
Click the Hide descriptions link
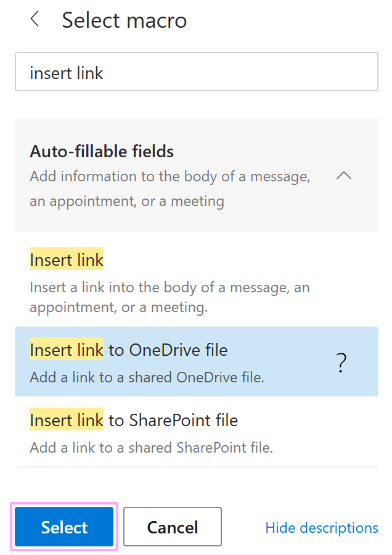321,527
